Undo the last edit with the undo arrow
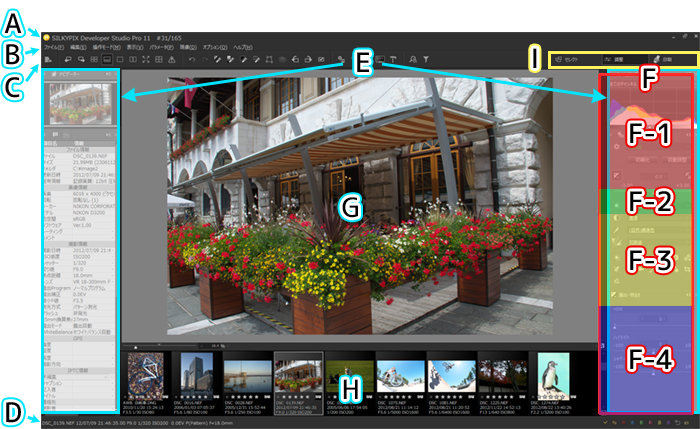This screenshot has width=700, height=429. (192, 59)
